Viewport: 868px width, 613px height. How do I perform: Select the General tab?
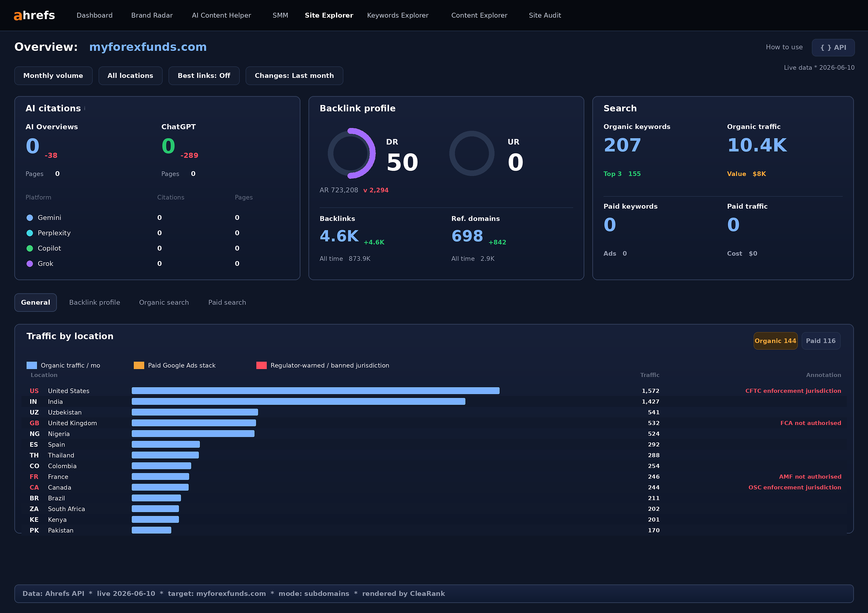click(35, 302)
